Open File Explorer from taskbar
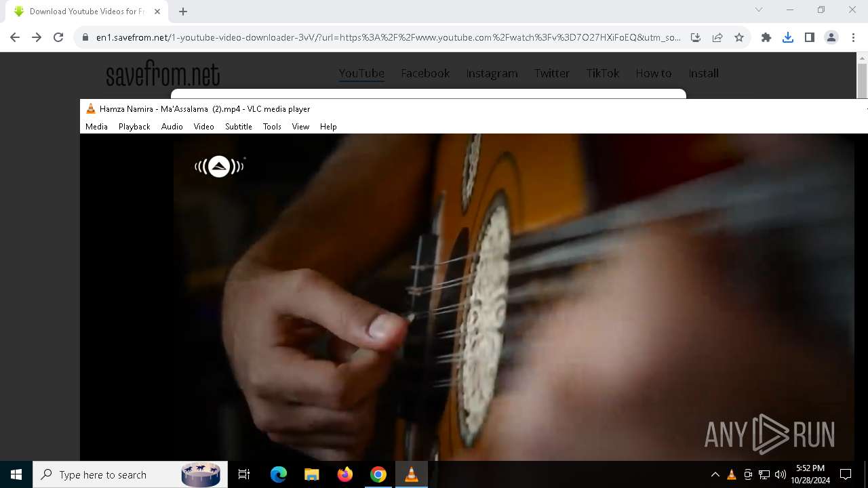This screenshot has height=488, width=868. (311, 474)
